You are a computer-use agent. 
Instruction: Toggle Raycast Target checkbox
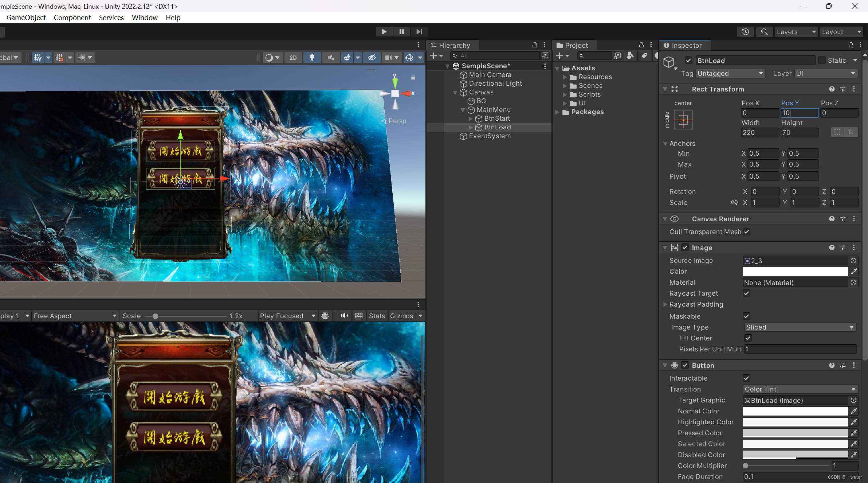pos(747,293)
